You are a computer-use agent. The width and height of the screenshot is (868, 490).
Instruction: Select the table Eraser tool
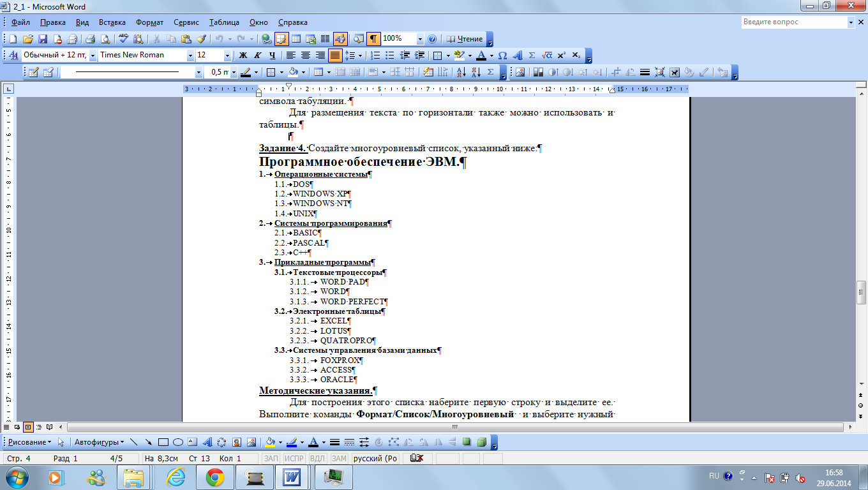pyautogui.click(x=48, y=72)
